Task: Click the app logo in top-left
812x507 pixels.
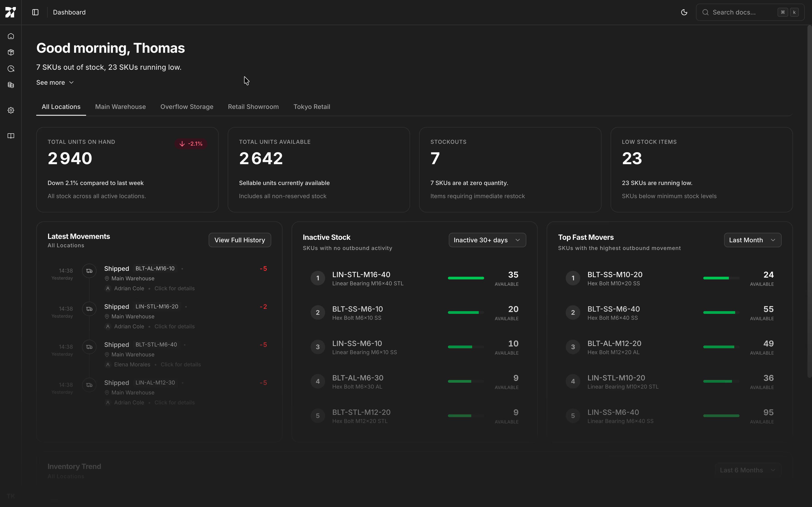Action: coord(10,12)
